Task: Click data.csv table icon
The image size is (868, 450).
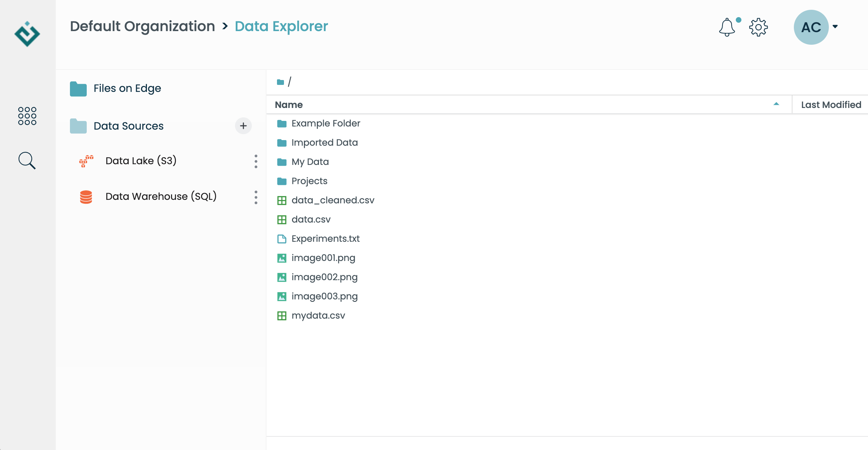Action: point(282,220)
